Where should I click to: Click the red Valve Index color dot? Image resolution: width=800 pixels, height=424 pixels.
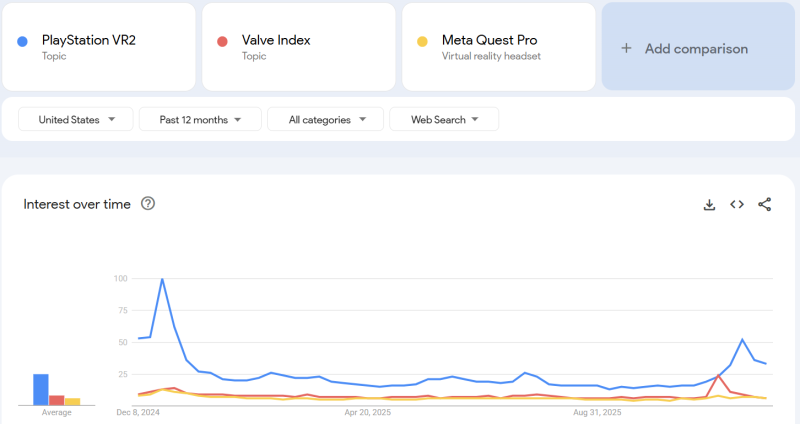(222, 41)
